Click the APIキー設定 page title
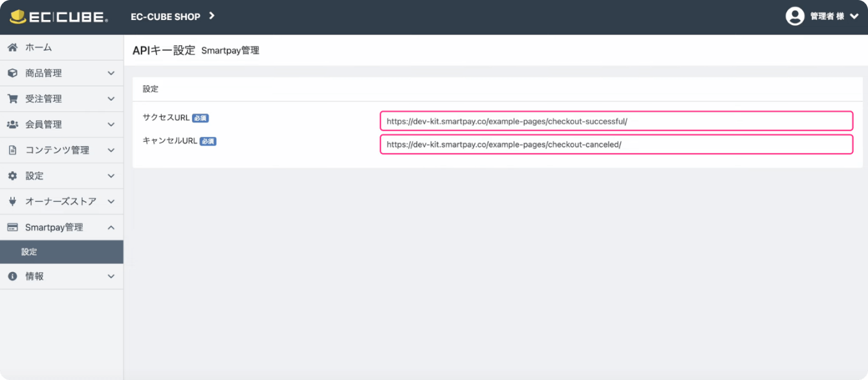The image size is (868, 380). 164,50
